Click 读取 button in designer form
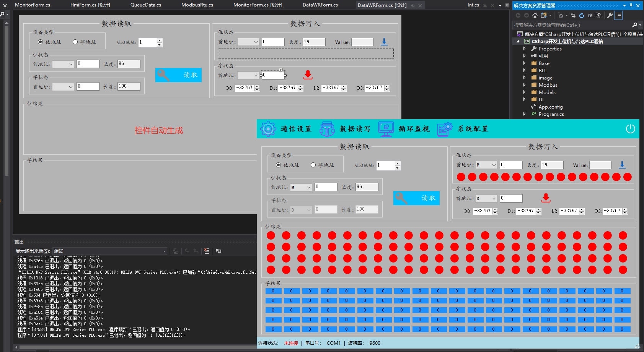The height and width of the screenshot is (352, 644). pos(178,75)
